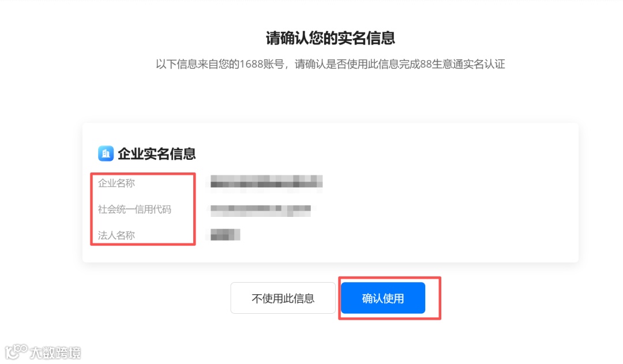This screenshot has width=623, height=364.
Task: Click 88生意通 in the subtitle sentence
Action: click(441, 64)
